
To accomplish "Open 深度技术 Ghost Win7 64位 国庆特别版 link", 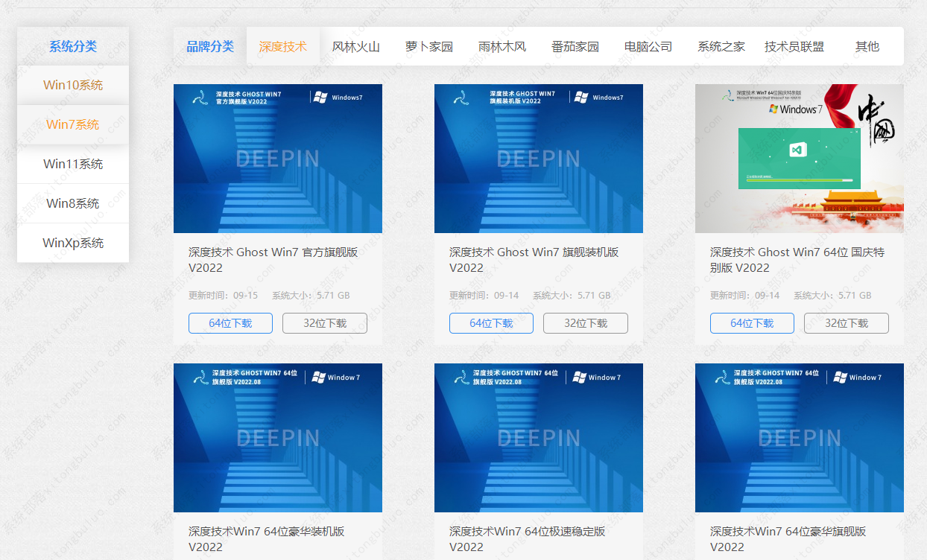I will 789,259.
